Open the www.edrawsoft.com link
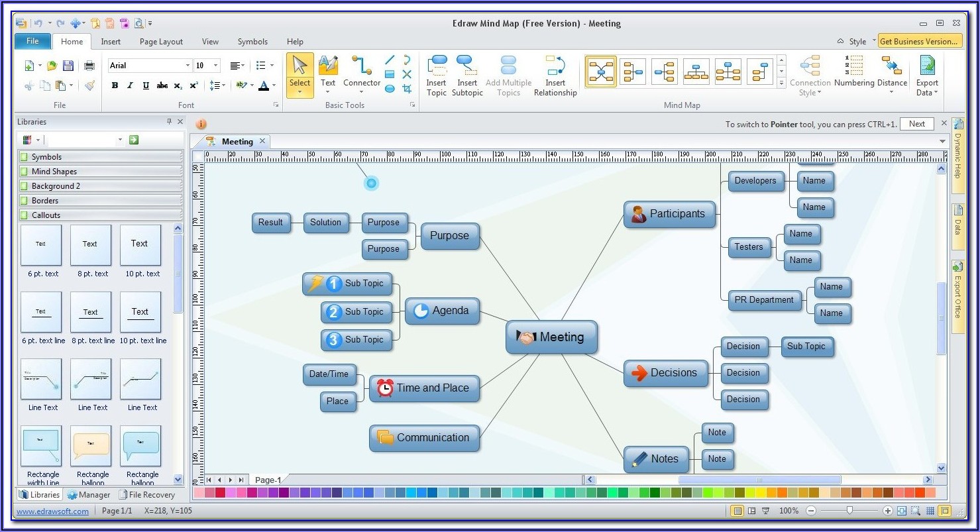Image resolution: width=980 pixels, height=532 pixels. [52, 511]
